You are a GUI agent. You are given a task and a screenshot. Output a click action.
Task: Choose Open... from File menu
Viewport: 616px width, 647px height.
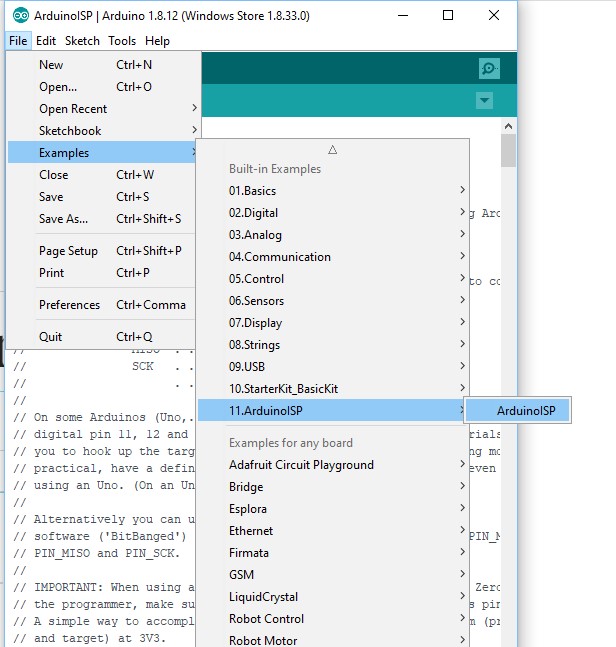click(x=102, y=87)
